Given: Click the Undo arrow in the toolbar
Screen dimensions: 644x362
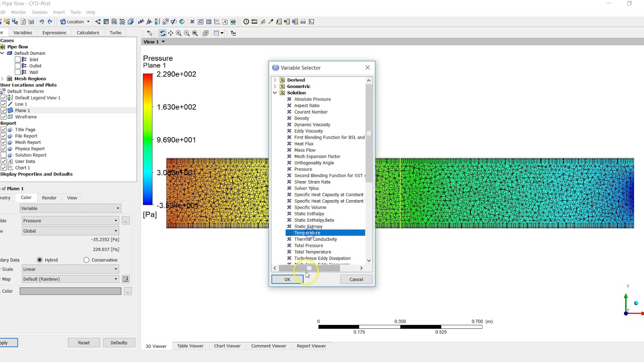Looking at the screenshot, I should tap(42, 22).
